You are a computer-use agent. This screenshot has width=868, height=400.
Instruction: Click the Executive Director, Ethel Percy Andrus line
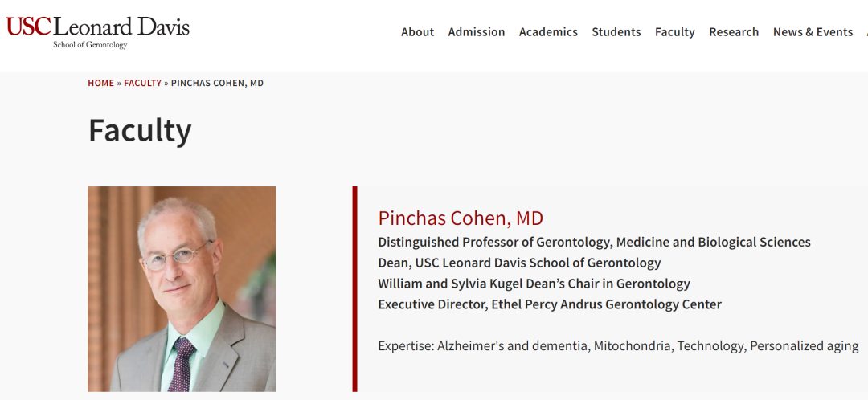tap(550, 304)
